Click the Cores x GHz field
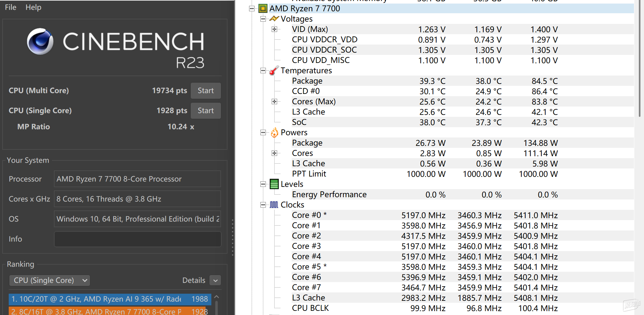 point(137,199)
